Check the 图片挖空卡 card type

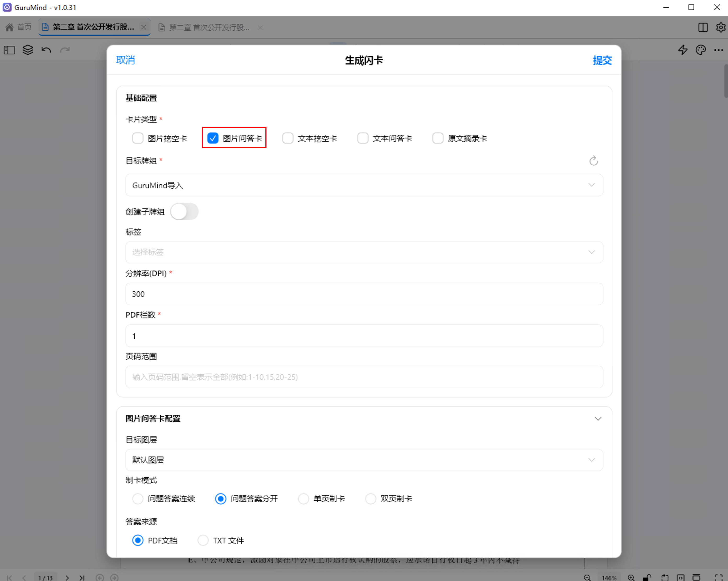138,138
